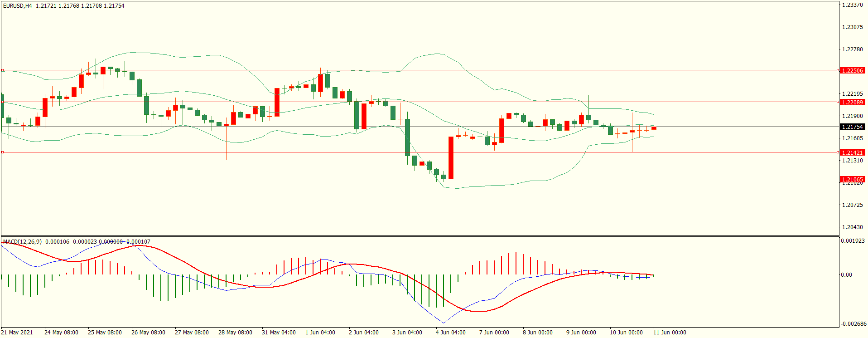Click the 1.22780 price axis label
Image resolution: width=868 pixels, height=338 pixels.
(x=852, y=49)
